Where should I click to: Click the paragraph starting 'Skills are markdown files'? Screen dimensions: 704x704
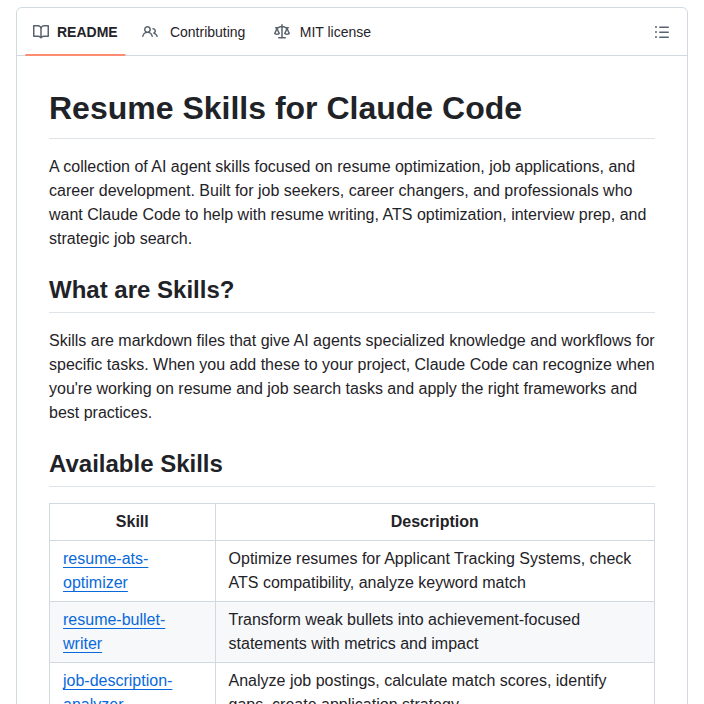point(352,376)
